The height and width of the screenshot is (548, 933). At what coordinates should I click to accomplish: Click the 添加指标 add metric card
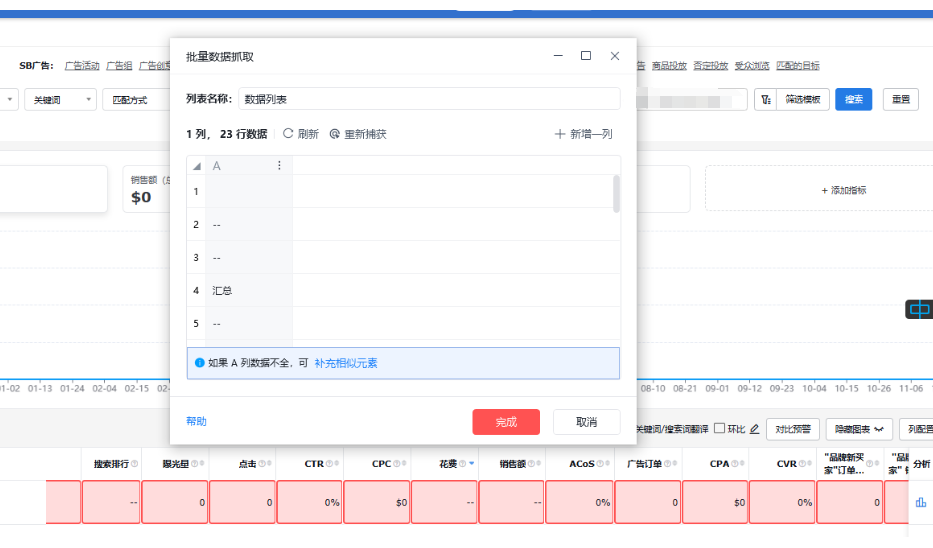tap(844, 190)
